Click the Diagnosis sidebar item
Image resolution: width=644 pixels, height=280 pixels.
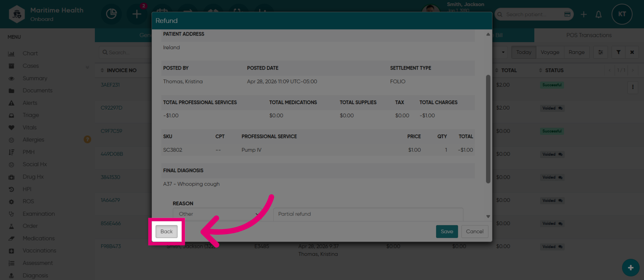pyautogui.click(x=35, y=276)
